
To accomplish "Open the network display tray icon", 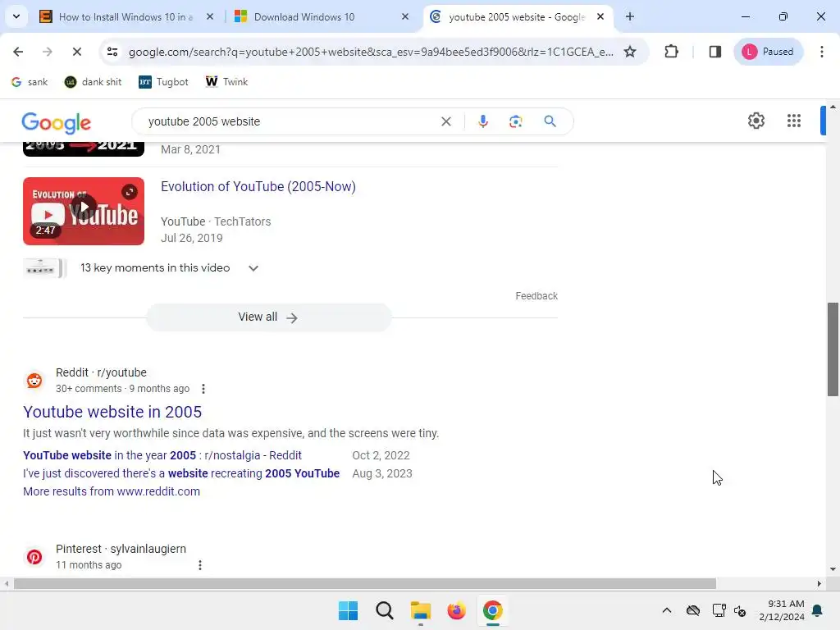I will coord(719,610).
